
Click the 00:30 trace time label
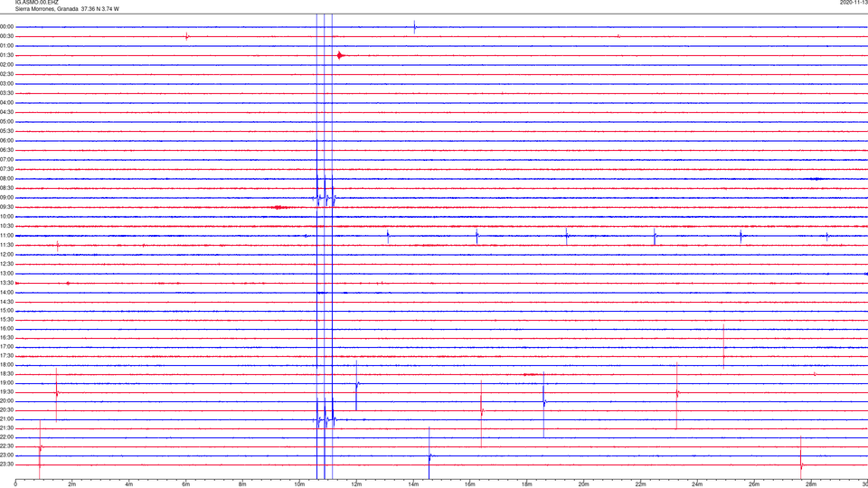(x=7, y=36)
